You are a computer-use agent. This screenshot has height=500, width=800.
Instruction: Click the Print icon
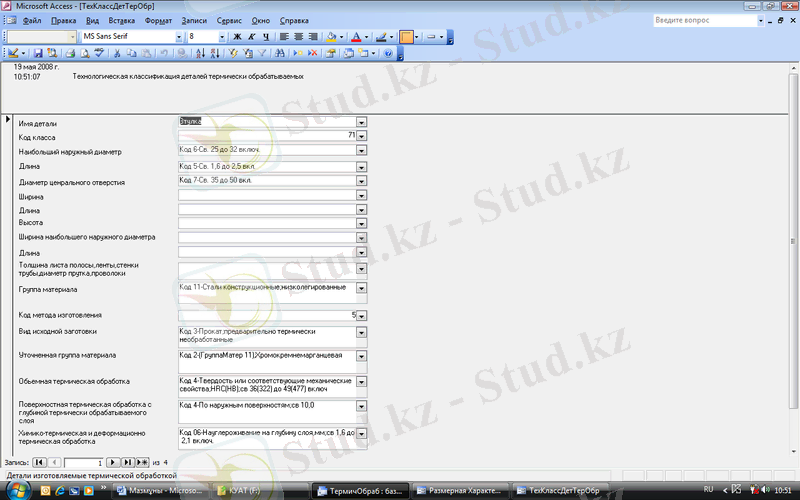pos(70,53)
